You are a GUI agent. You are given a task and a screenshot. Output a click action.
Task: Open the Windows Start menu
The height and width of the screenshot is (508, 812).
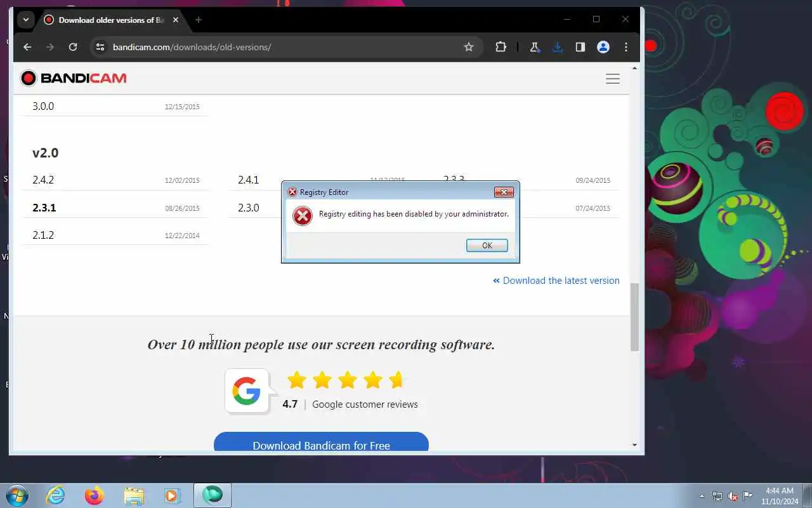[16, 495]
